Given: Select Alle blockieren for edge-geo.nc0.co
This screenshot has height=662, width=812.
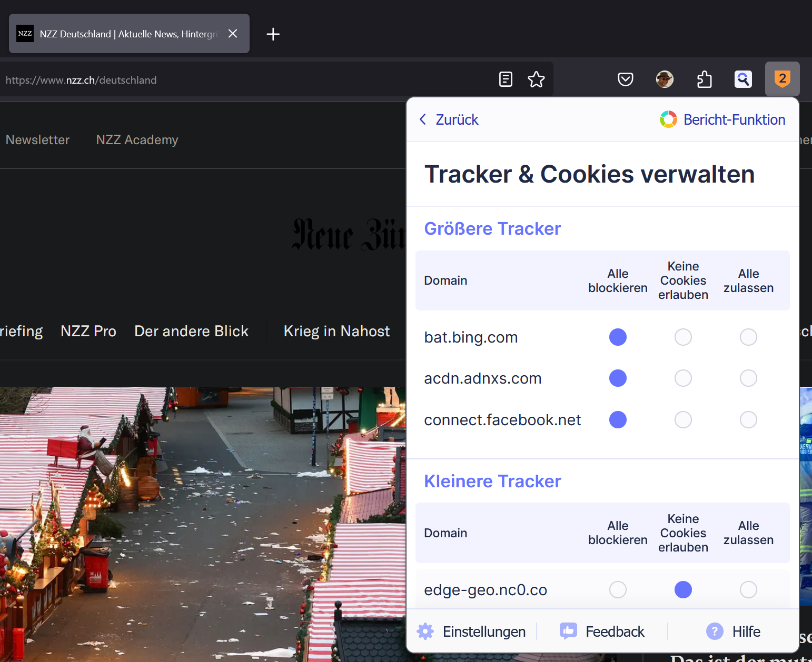Looking at the screenshot, I should pos(618,589).
